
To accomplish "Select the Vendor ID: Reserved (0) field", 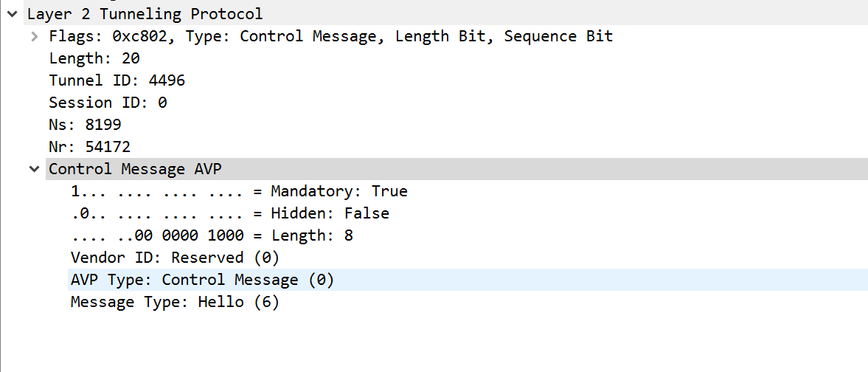I will coord(175,258).
